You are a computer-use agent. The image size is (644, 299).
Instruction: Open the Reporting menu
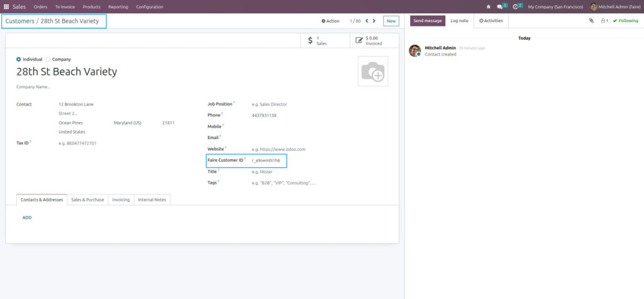(118, 7)
